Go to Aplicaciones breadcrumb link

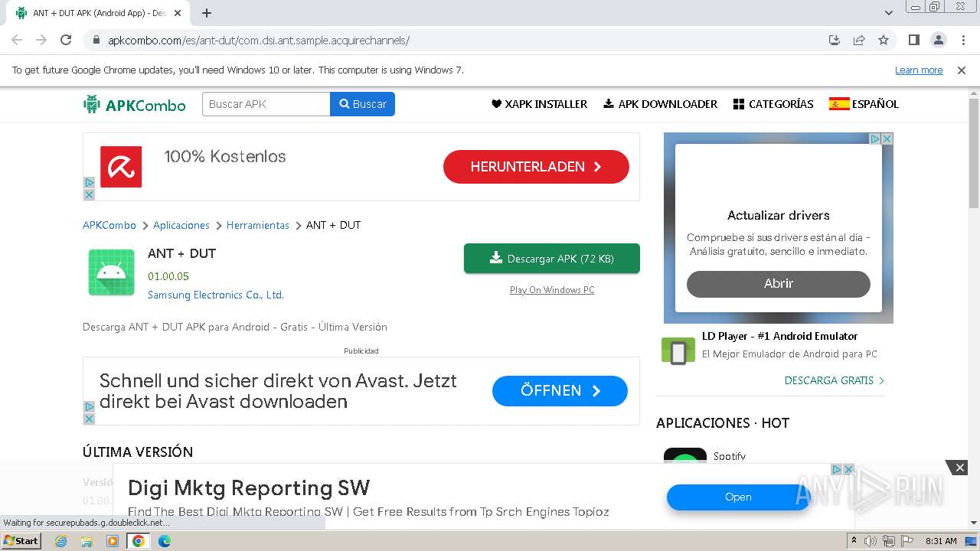(x=181, y=225)
